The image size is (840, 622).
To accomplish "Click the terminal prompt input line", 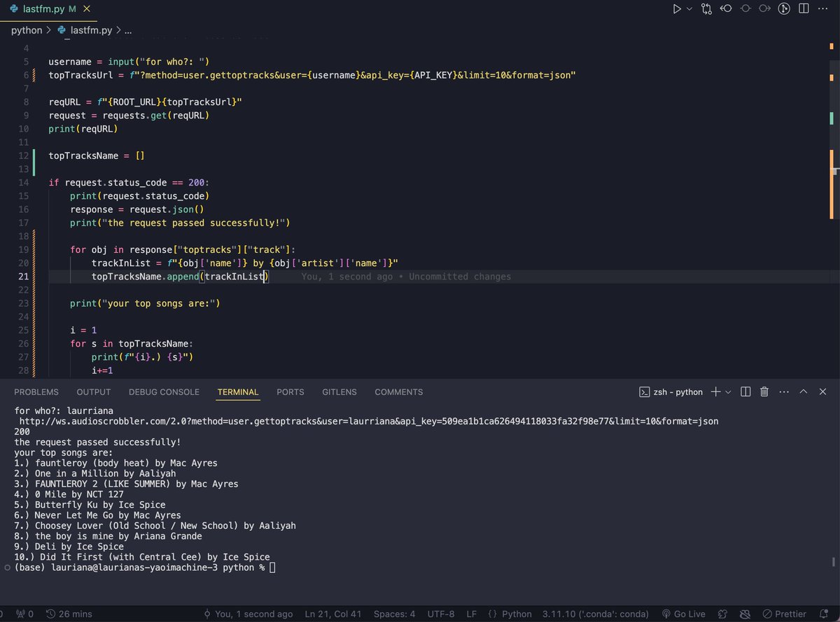I will pyautogui.click(x=145, y=567).
